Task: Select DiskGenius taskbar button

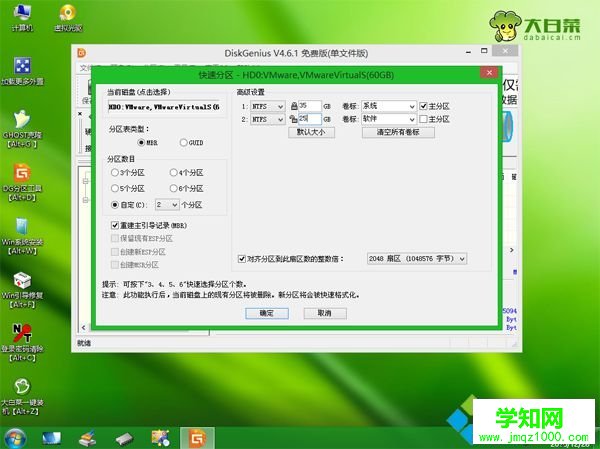Action: click(x=197, y=438)
